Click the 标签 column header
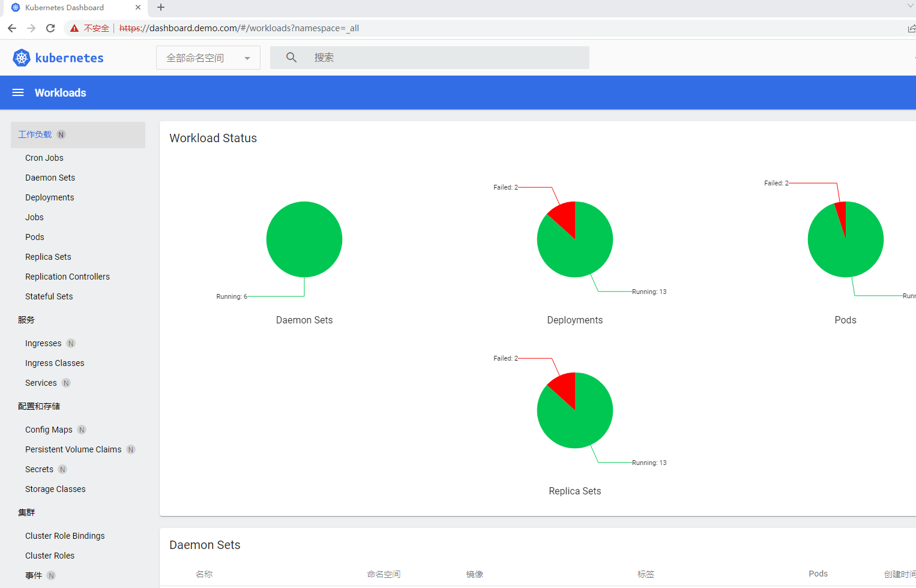Viewport: 916px width, 588px height. click(646, 574)
